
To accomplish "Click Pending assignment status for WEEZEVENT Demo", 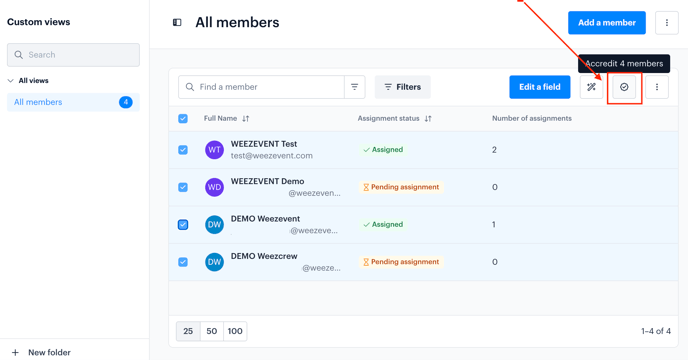I will click(401, 187).
